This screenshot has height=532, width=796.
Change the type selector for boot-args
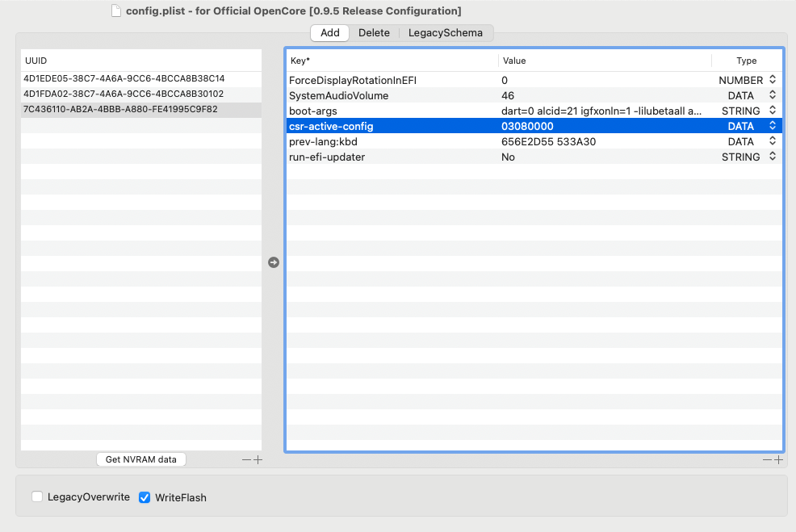click(x=773, y=111)
